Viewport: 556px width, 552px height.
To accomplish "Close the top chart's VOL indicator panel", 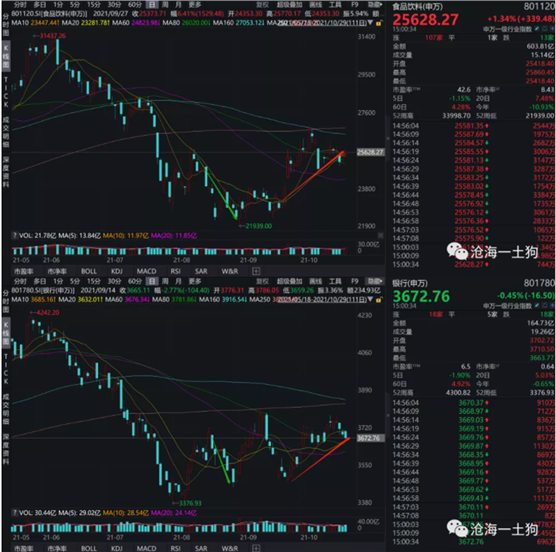I will tap(380, 235).
